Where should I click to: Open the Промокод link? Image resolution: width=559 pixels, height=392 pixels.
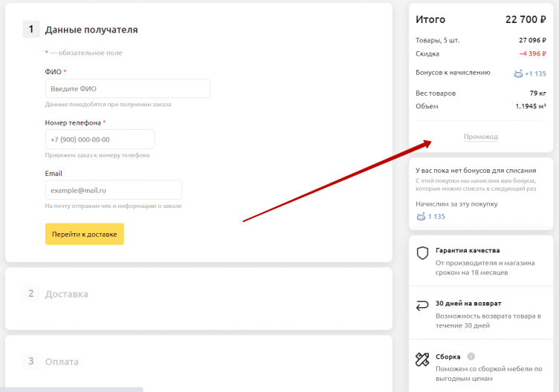tap(480, 137)
